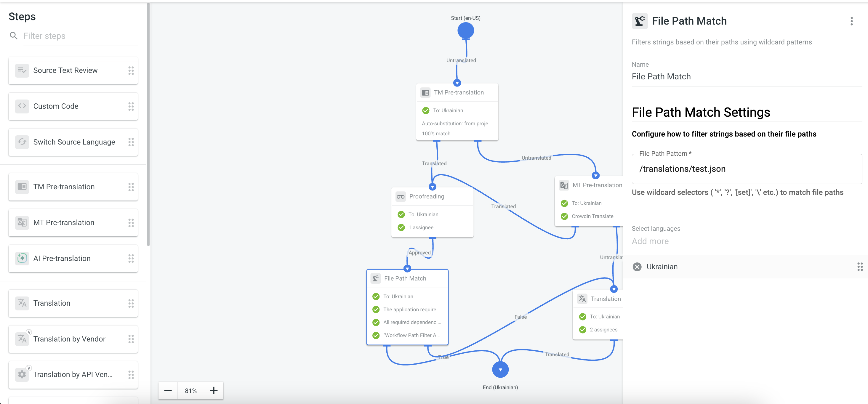Grab the Source Text Review drag handle

(x=131, y=70)
